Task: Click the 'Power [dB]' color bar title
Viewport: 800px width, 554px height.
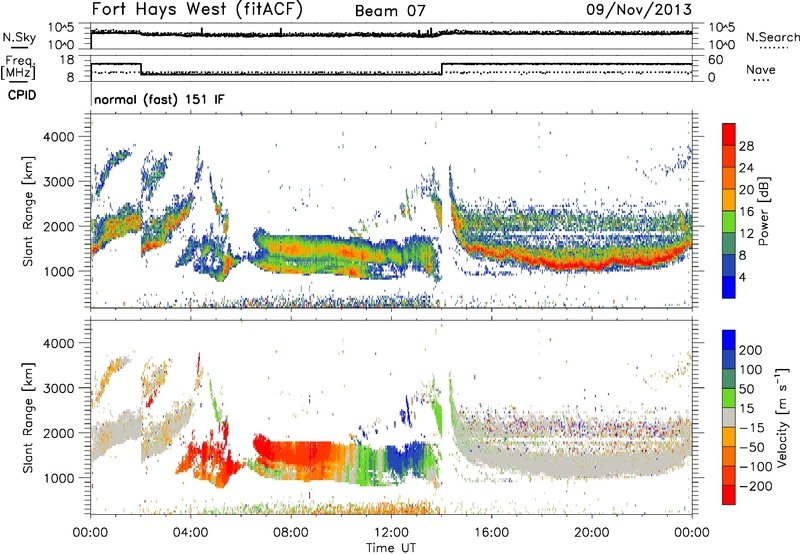Action: 764,211
